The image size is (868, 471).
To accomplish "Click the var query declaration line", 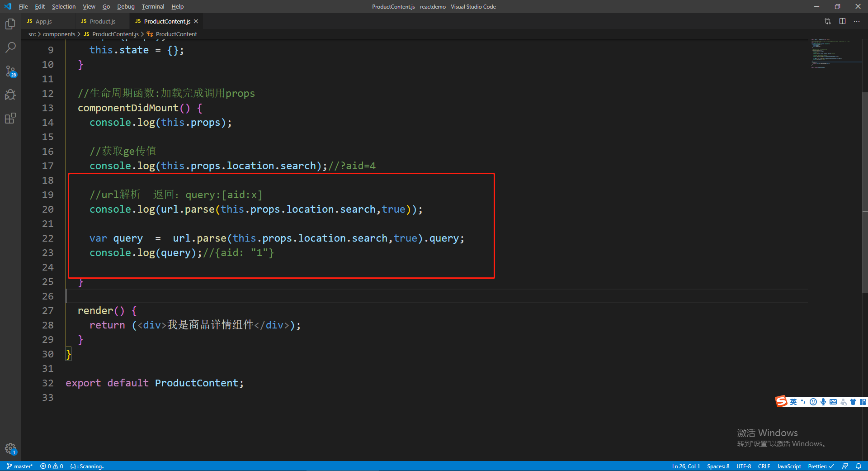I will (x=277, y=238).
